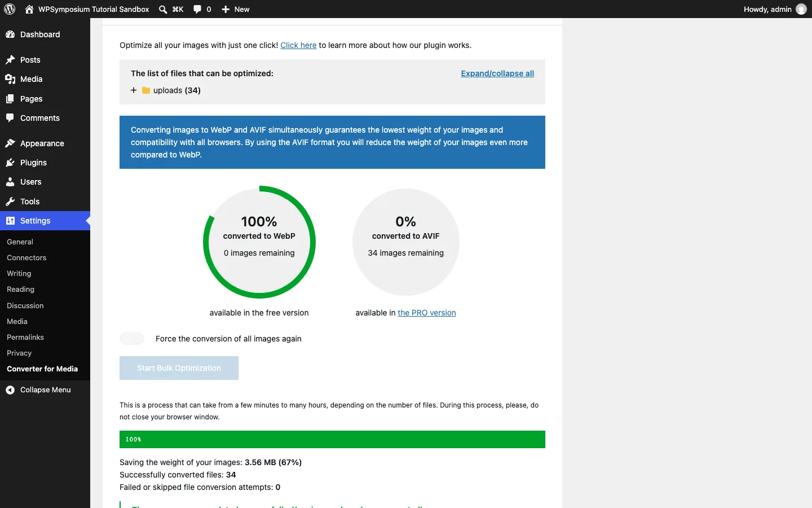Image resolution: width=812 pixels, height=508 pixels.
Task: Click the Appearance paintbrush icon
Action: pos(10,143)
